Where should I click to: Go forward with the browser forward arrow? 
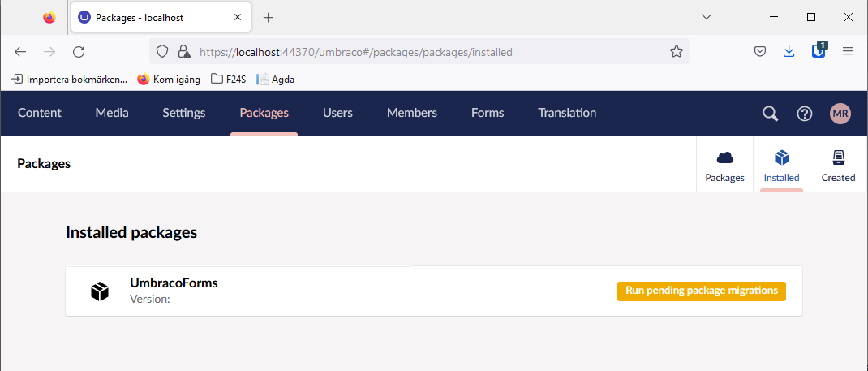pyautogui.click(x=49, y=51)
